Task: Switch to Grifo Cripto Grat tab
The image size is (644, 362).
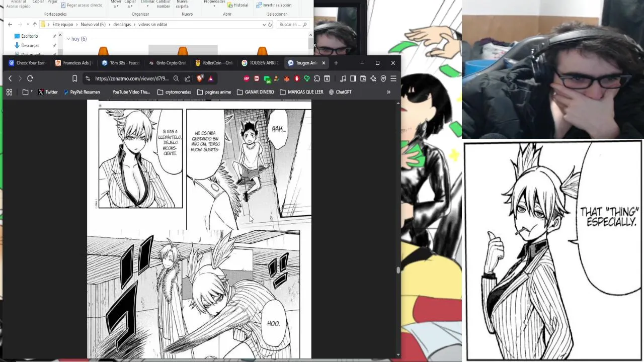Action: [168, 63]
